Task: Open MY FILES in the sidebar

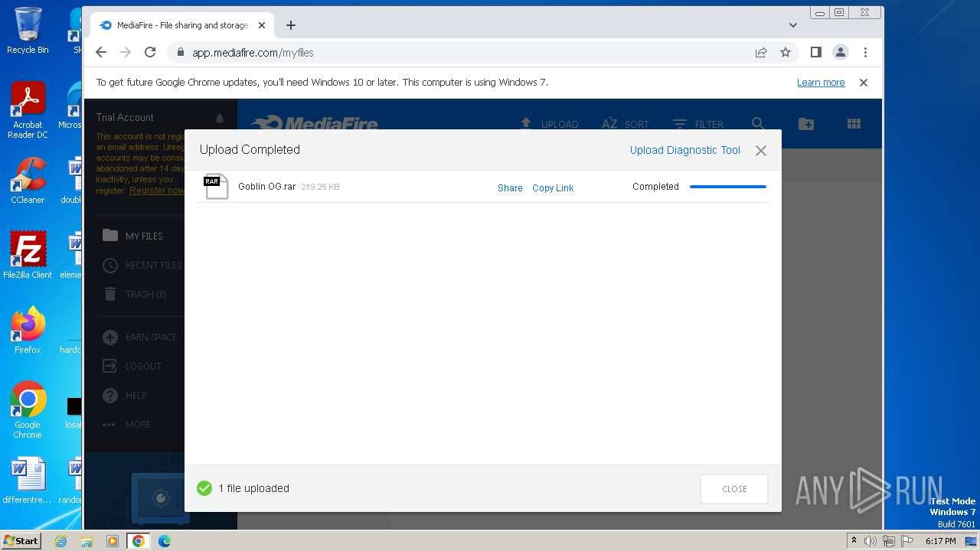Action: pos(133,236)
